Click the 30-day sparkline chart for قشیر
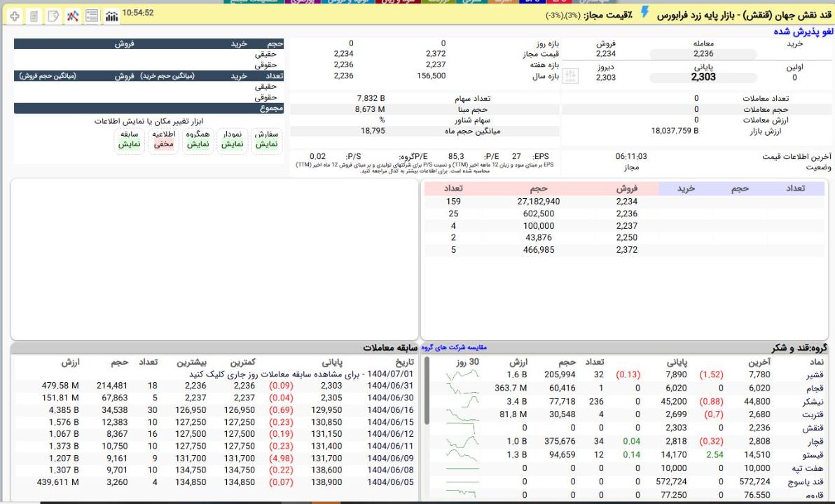Image resolution: width=835 pixels, height=504 pixels. tap(462, 375)
